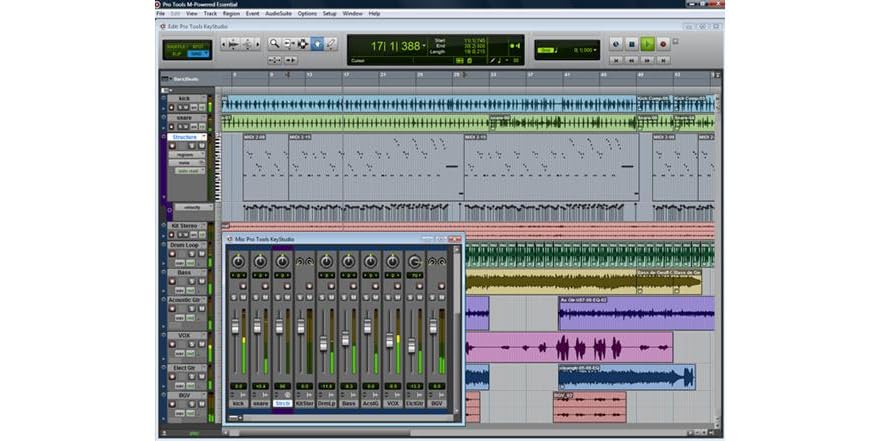Click the main counter display
882x441 pixels.
point(394,46)
